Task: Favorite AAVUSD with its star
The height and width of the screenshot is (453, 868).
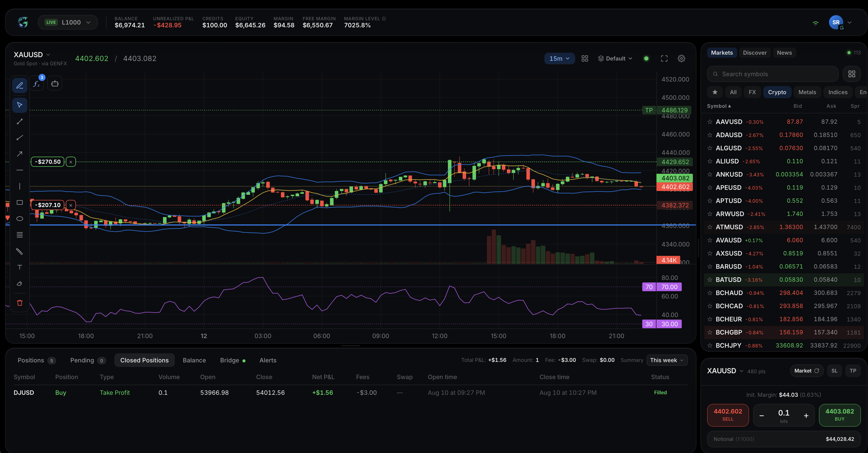Action: (x=710, y=122)
